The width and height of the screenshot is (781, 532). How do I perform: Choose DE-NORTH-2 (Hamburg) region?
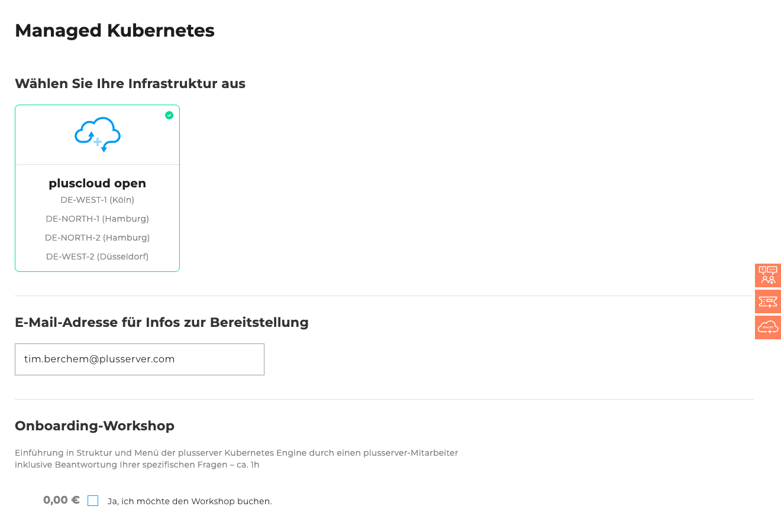click(x=97, y=238)
